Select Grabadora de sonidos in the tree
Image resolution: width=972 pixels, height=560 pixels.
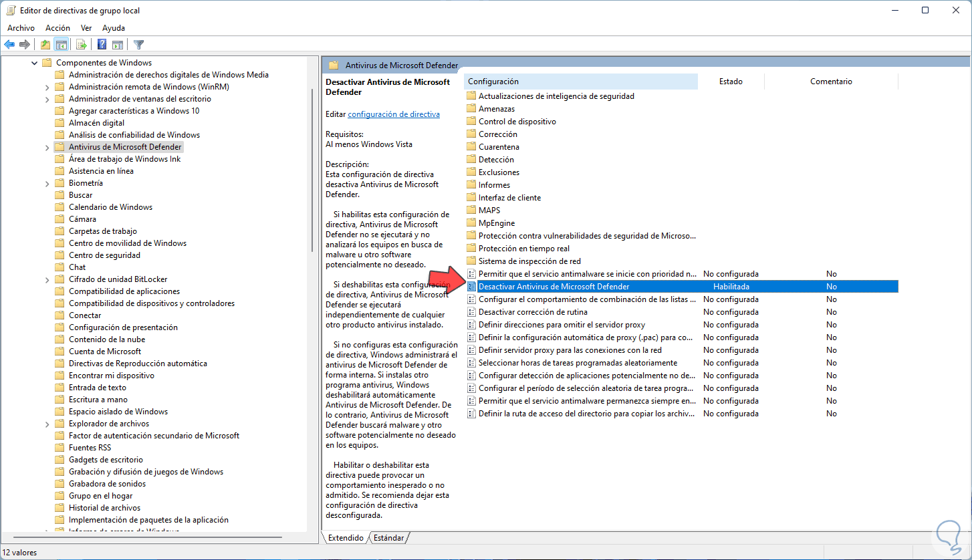tap(107, 484)
